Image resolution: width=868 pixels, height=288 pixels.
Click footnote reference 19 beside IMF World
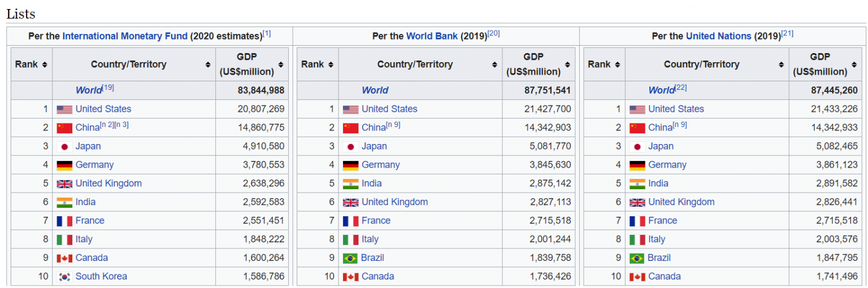[108, 88]
